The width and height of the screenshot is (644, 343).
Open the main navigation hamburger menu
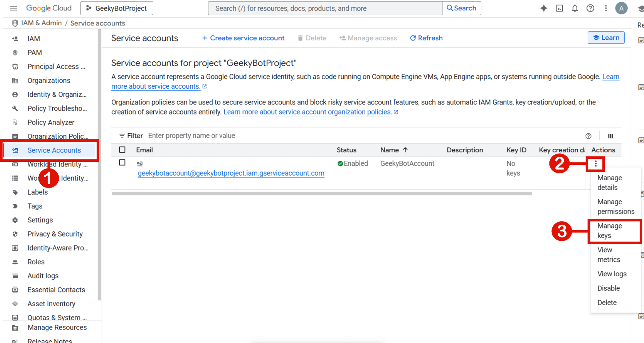click(x=13, y=8)
